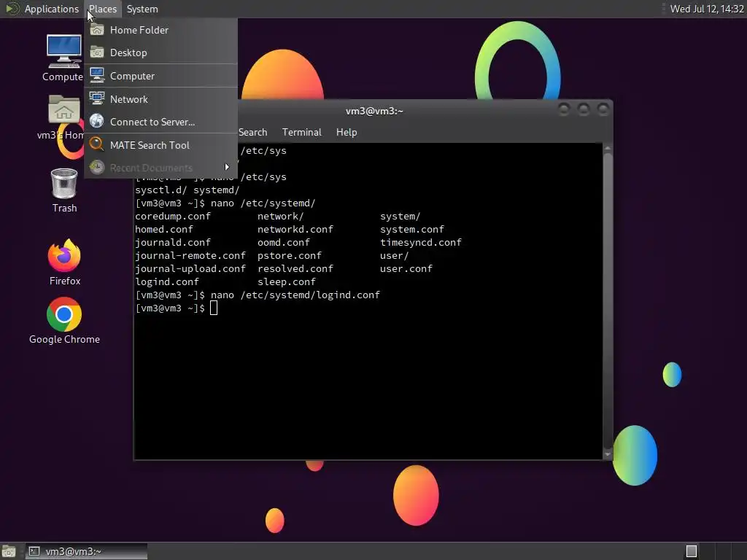
Task: Open the terminal Search menu
Action: coord(252,133)
